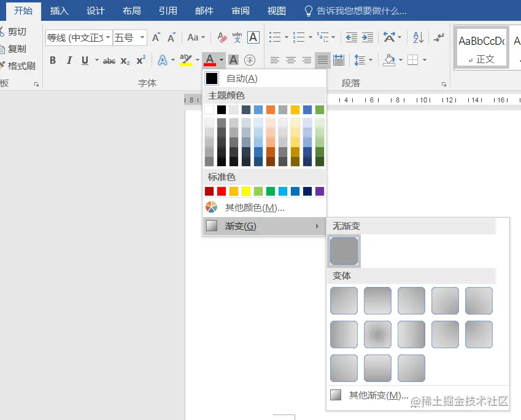The image size is (521, 420).
Task: Apply superscript formatting
Action: (x=141, y=60)
